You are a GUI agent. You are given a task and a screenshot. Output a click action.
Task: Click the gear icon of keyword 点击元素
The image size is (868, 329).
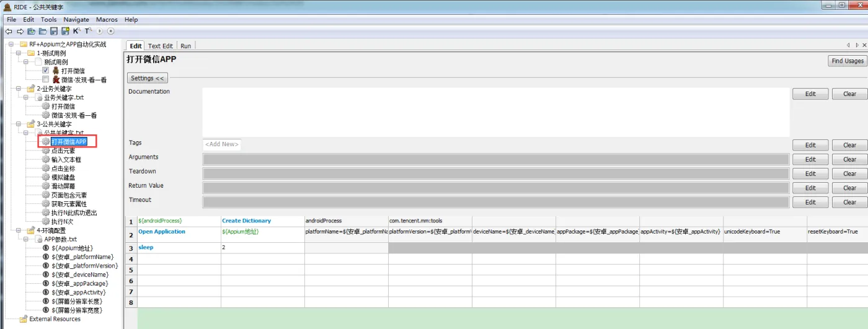pyautogui.click(x=46, y=151)
